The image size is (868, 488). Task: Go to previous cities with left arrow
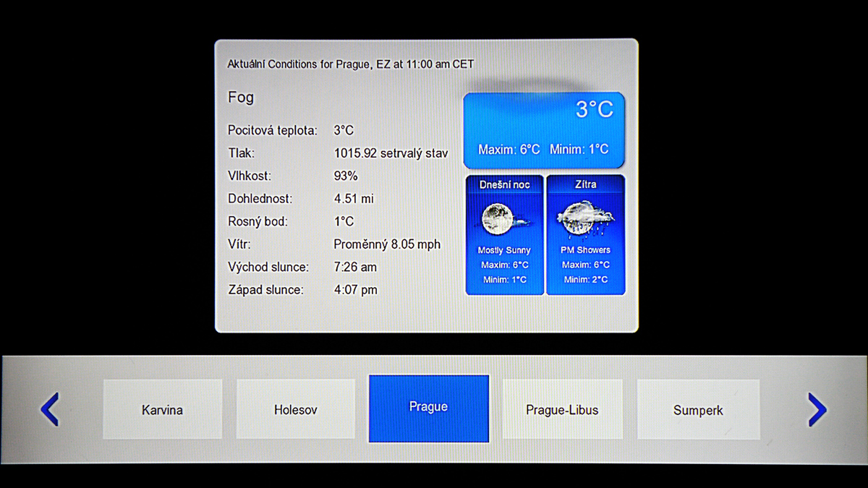point(49,410)
